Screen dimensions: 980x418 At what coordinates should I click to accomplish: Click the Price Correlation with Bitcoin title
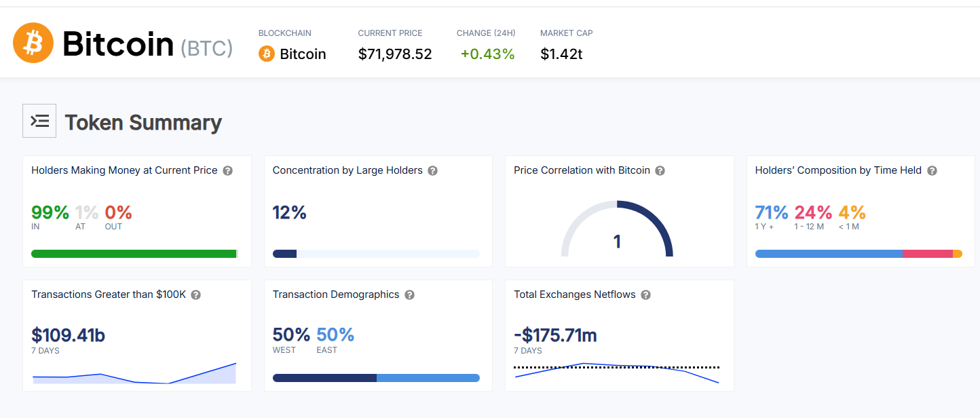(x=582, y=170)
